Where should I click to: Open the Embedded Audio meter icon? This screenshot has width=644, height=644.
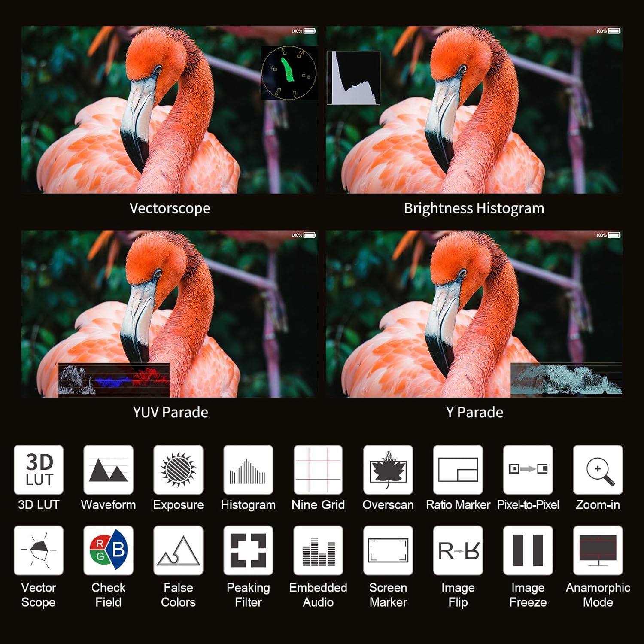pyautogui.click(x=318, y=550)
